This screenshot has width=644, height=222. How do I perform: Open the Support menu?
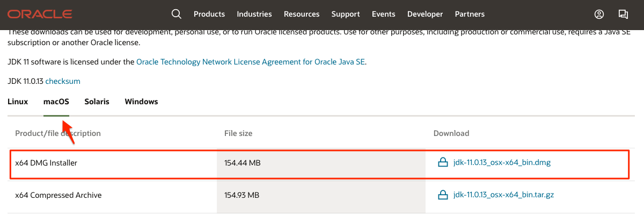click(x=346, y=14)
